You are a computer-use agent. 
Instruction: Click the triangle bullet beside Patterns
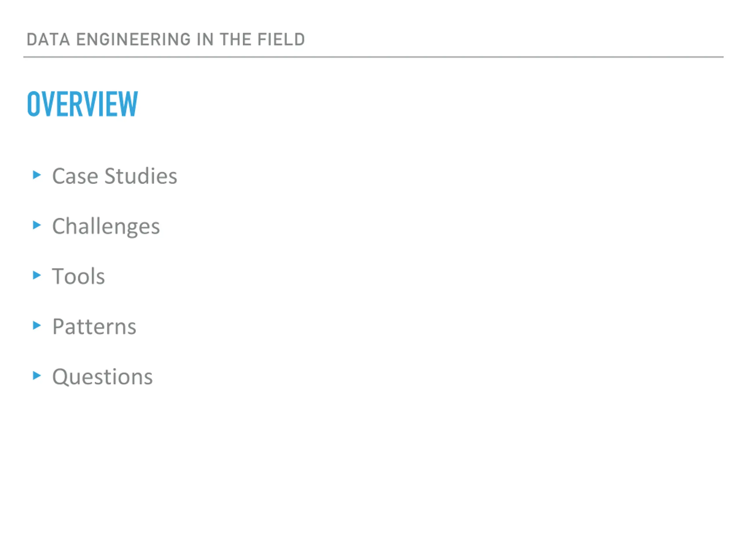pos(37,325)
